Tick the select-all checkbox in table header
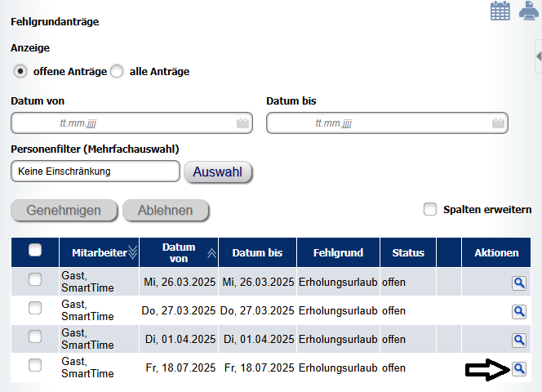 click(x=35, y=250)
